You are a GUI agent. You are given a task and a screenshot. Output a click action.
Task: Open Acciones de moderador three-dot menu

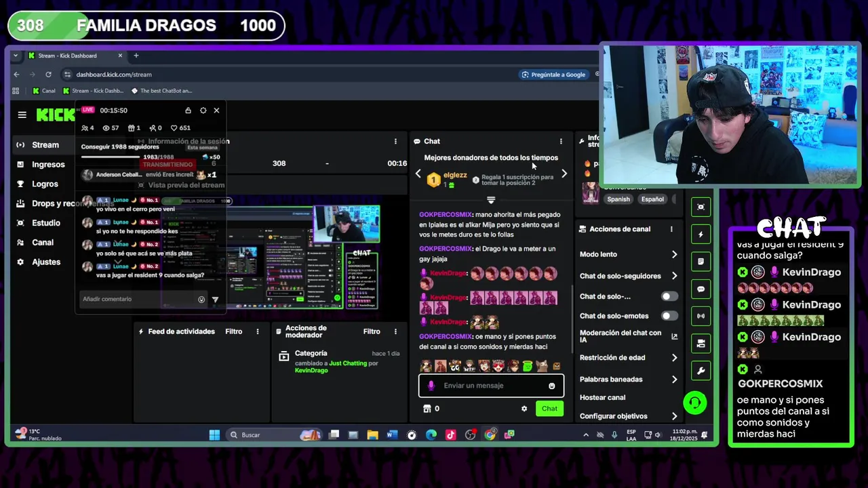395,331
